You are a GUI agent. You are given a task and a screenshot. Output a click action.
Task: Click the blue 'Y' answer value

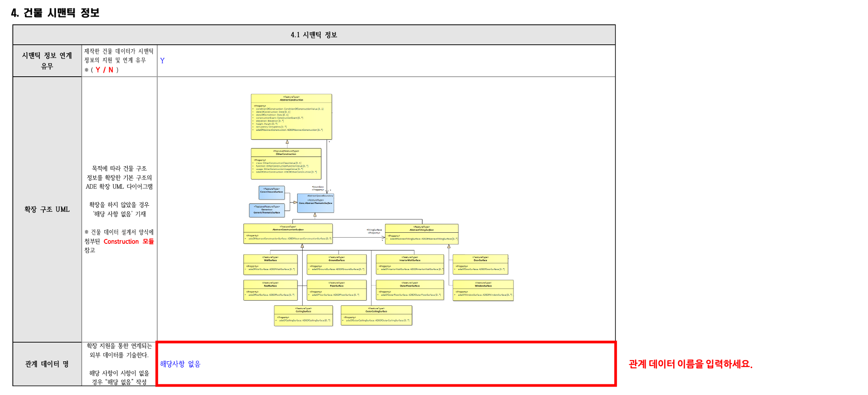coord(162,61)
